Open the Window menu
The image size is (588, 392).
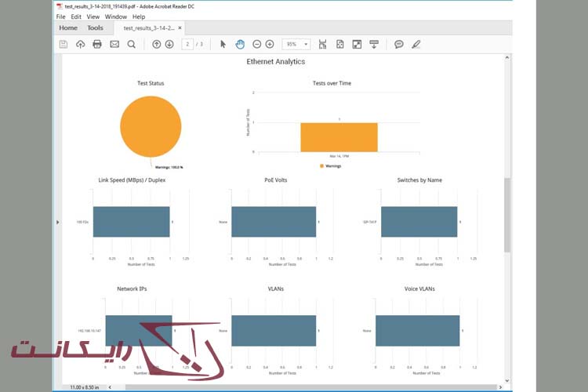(x=116, y=16)
